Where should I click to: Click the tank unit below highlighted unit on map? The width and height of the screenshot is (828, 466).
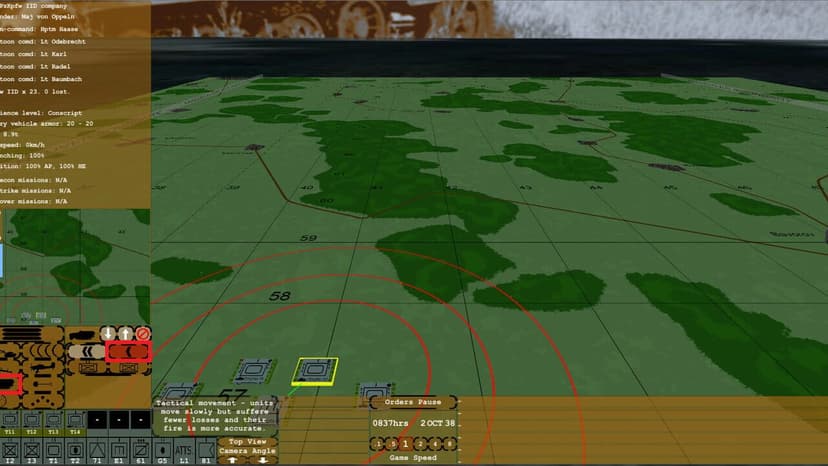tap(375, 394)
